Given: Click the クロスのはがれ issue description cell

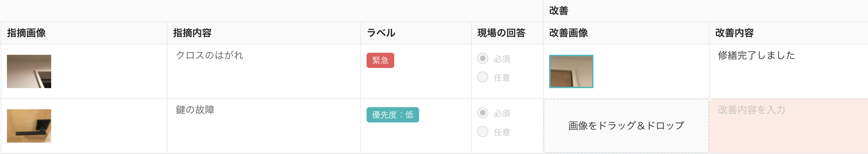Looking at the screenshot, I should click(x=210, y=55).
